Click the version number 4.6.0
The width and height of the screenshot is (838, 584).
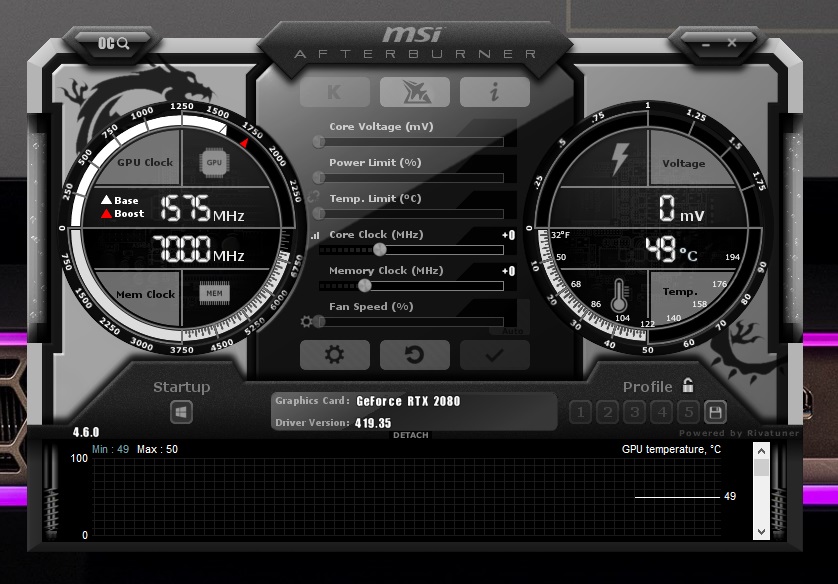tap(86, 432)
